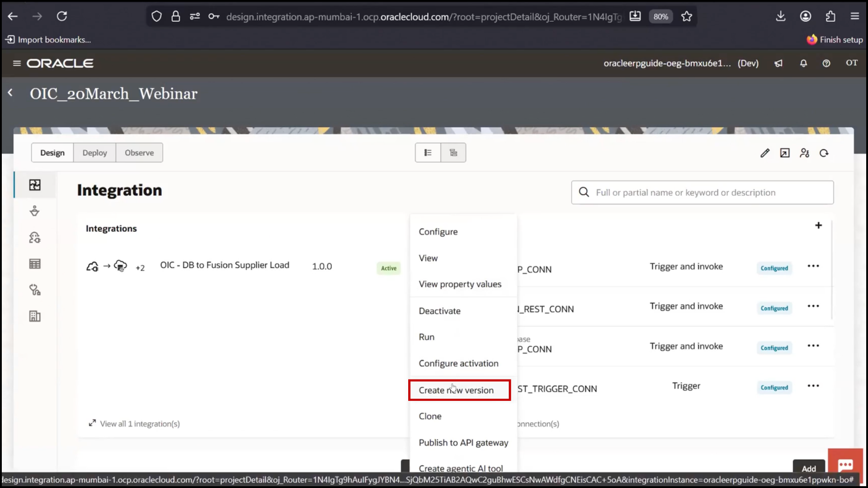Refresh the project page
The height and width of the screenshot is (488, 868).
pyautogui.click(x=824, y=153)
